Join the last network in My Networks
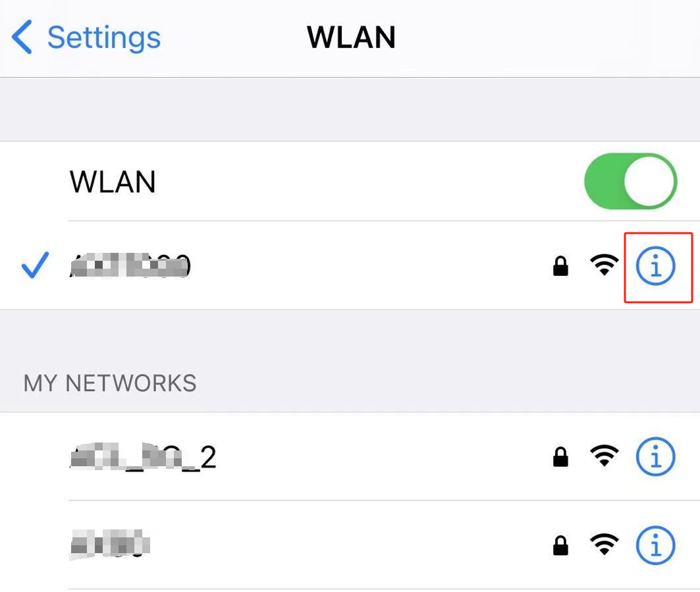 pos(350,545)
